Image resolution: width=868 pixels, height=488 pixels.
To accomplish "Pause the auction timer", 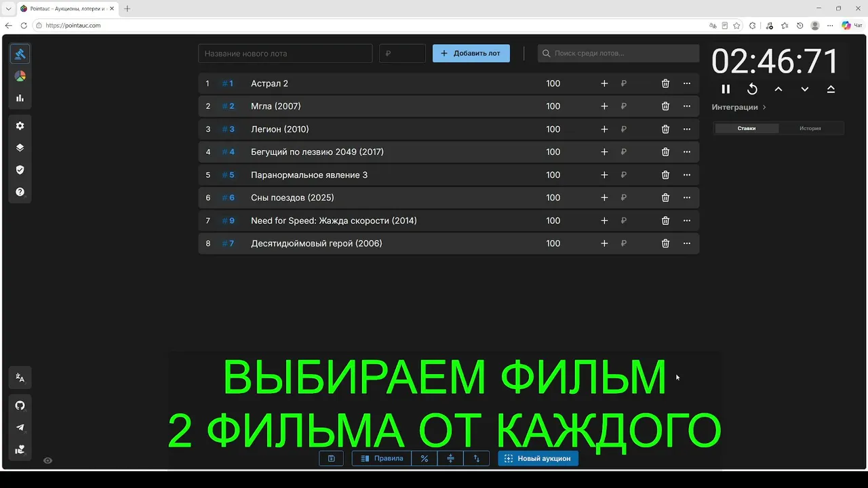I will (726, 89).
